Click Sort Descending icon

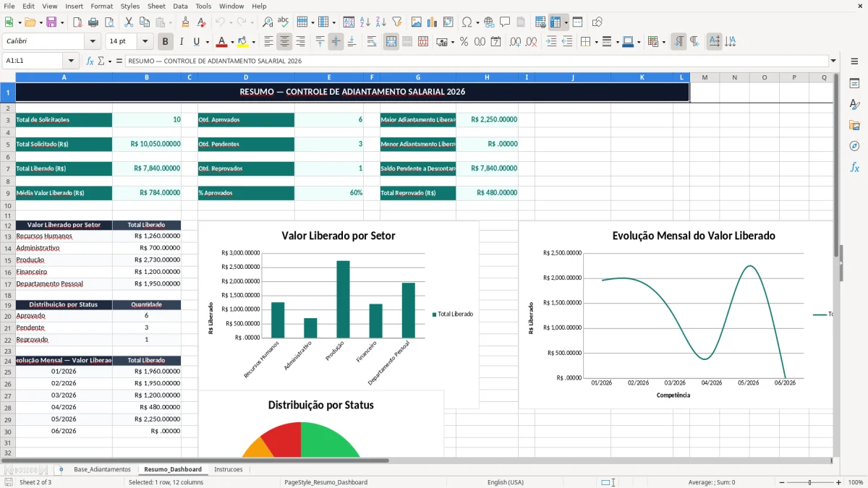point(381,22)
